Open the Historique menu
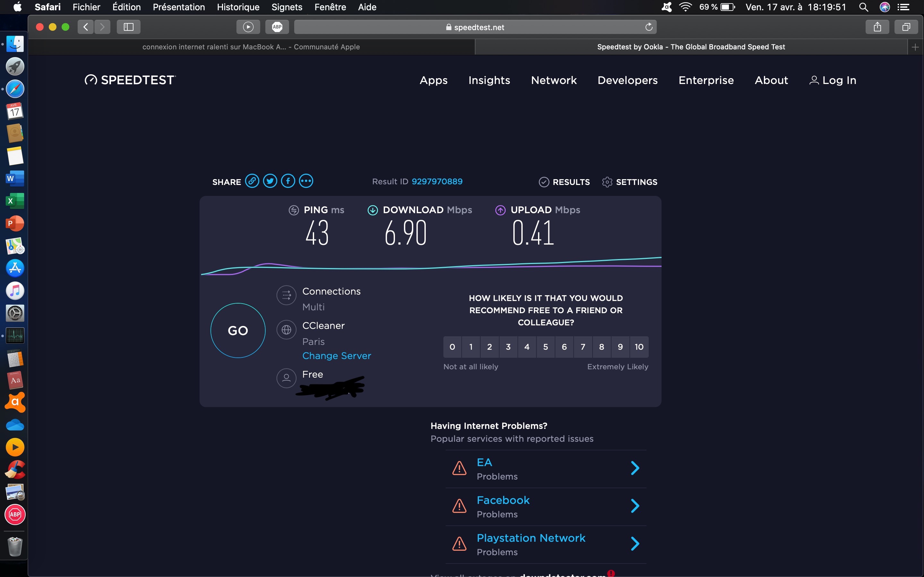924x577 pixels. [x=238, y=7]
